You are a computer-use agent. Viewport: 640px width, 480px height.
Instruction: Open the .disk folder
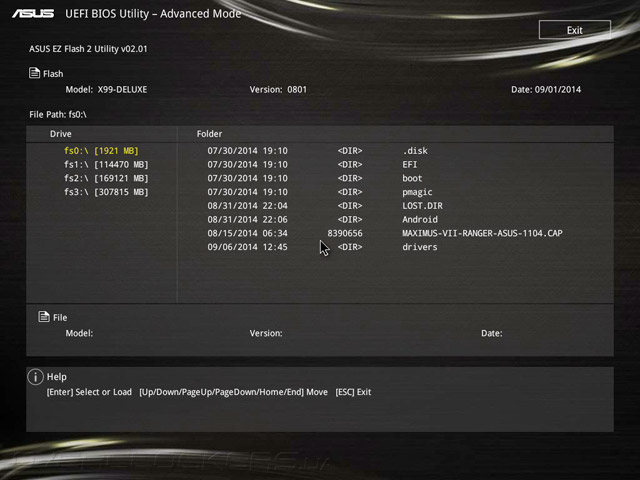(415, 151)
